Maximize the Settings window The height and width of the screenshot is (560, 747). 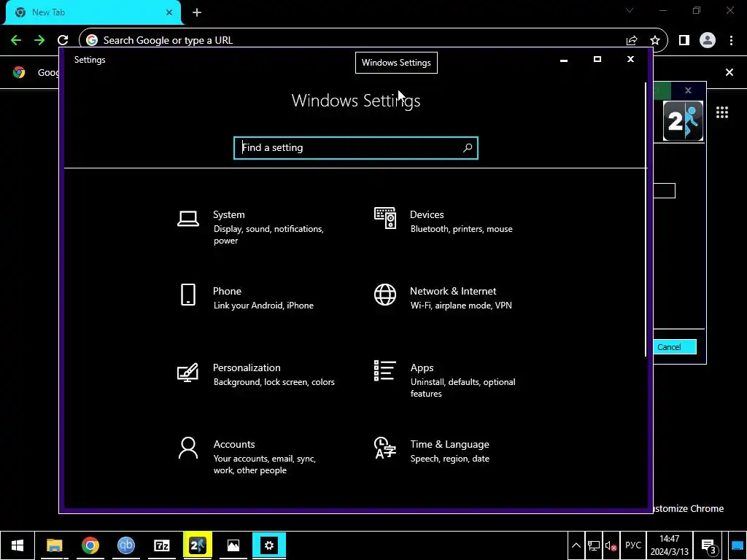click(x=597, y=60)
